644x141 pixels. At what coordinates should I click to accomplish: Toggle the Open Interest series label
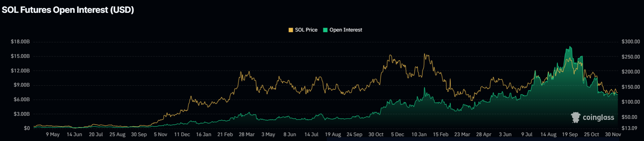click(345, 30)
